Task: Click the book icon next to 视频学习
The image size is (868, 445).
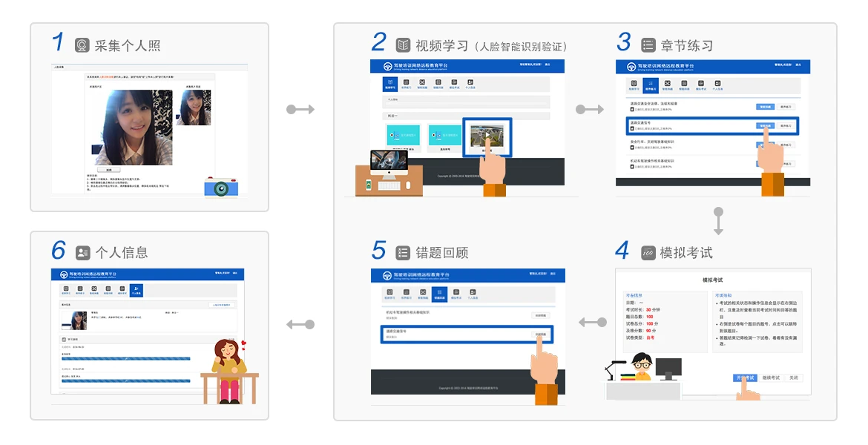Action: [x=403, y=44]
